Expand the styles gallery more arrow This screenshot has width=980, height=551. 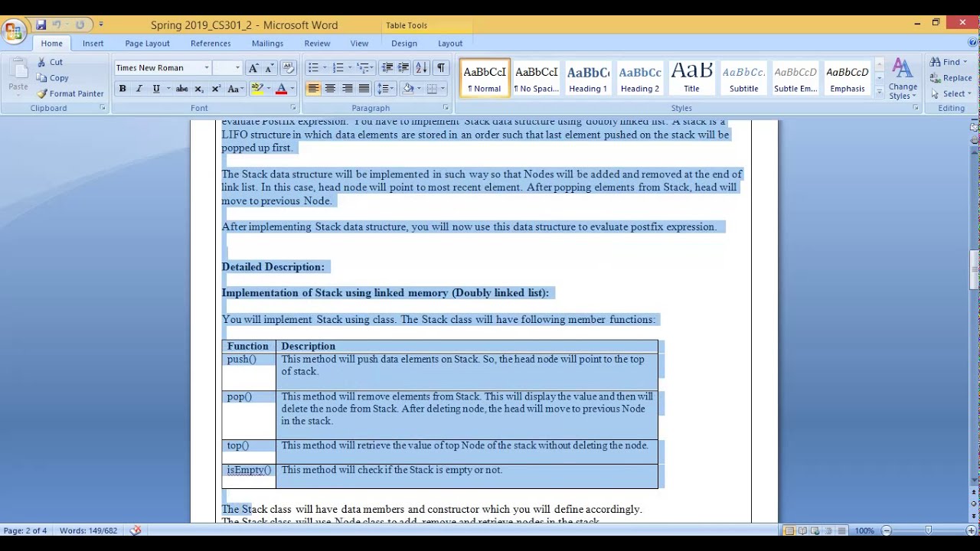coord(879,93)
